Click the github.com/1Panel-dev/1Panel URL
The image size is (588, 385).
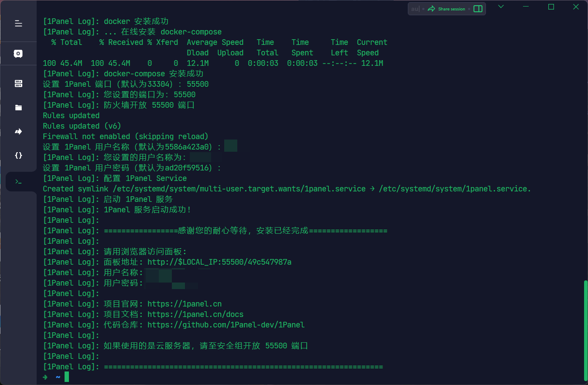coord(226,325)
